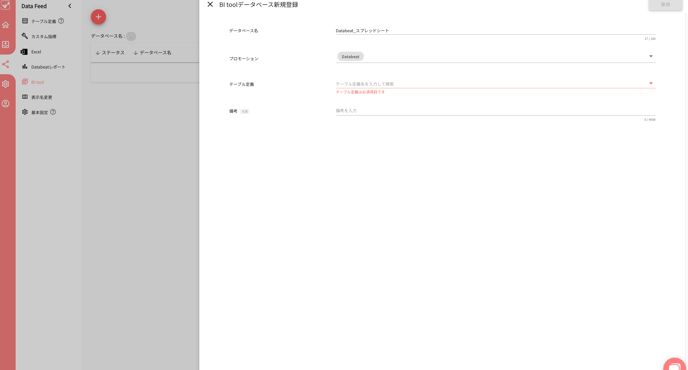Click the share icon in the red rail
Image resolution: width=688 pixels, height=370 pixels.
coord(6,64)
